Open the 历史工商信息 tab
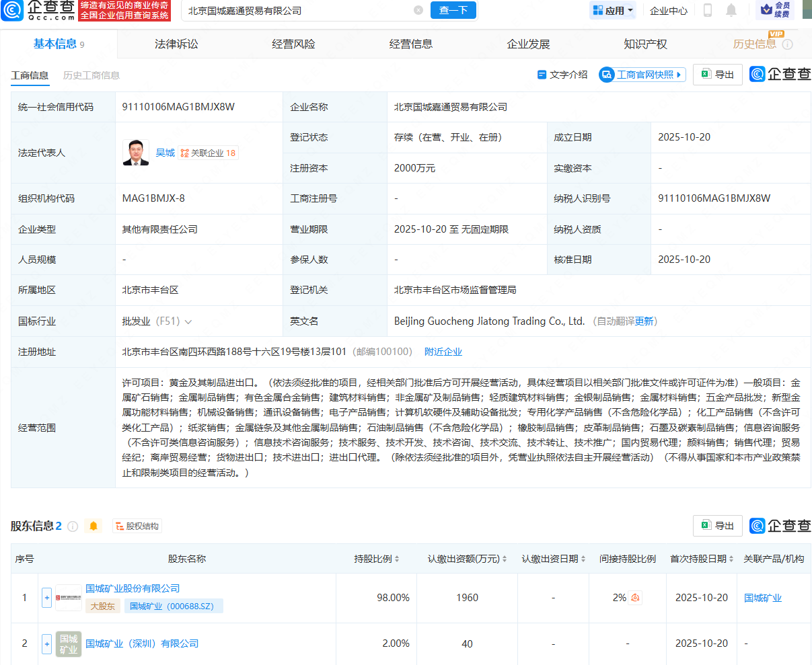812x665 pixels. (x=91, y=75)
